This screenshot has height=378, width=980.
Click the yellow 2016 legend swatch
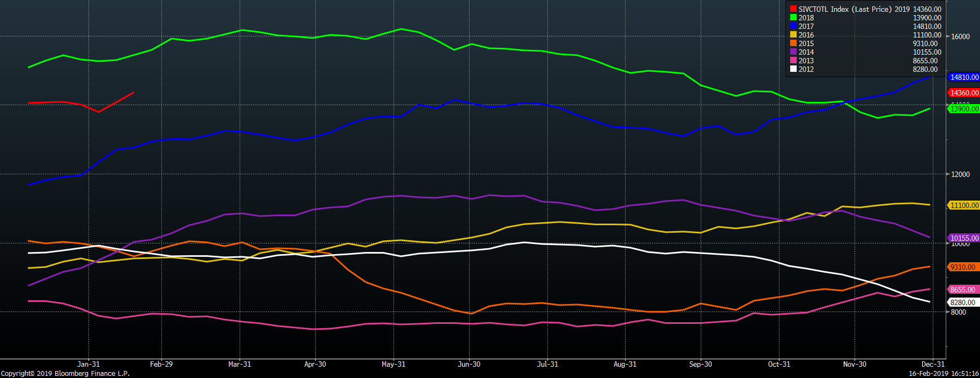tap(793, 35)
